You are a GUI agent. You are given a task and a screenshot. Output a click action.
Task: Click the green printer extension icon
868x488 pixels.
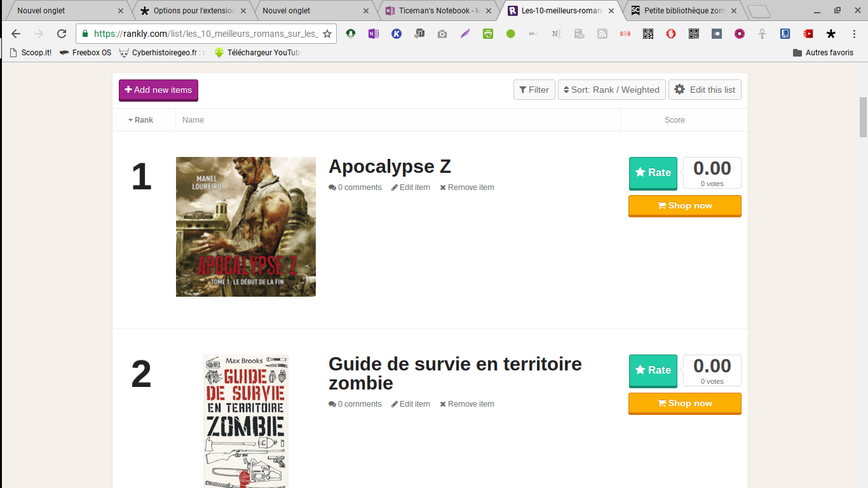[x=488, y=34]
